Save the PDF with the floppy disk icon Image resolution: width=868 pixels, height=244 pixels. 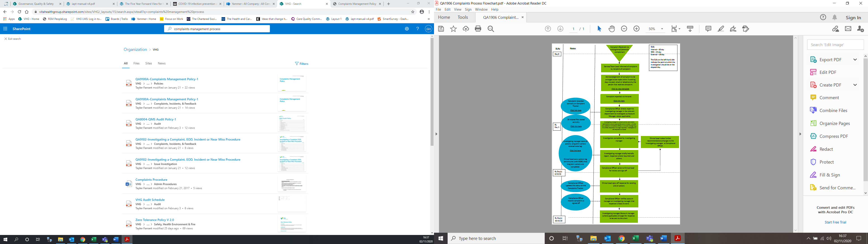click(441, 29)
